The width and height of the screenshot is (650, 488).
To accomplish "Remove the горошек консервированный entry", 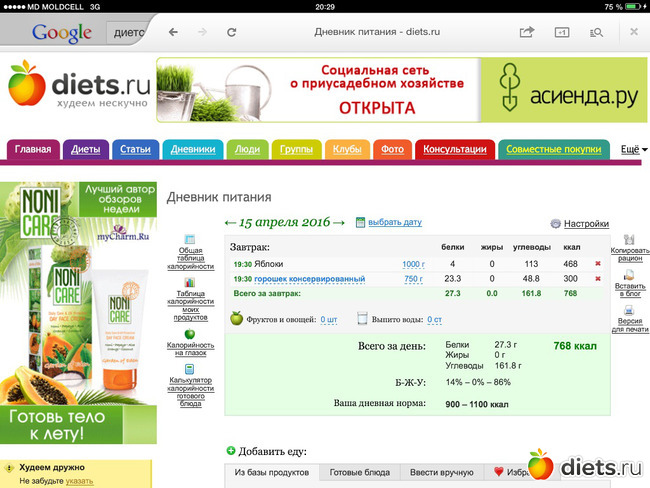I will (598, 279).
